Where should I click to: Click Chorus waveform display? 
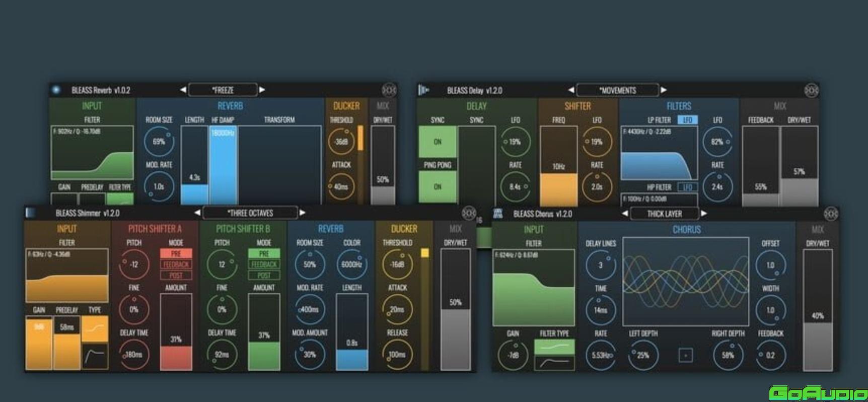[x=686, y=282]
